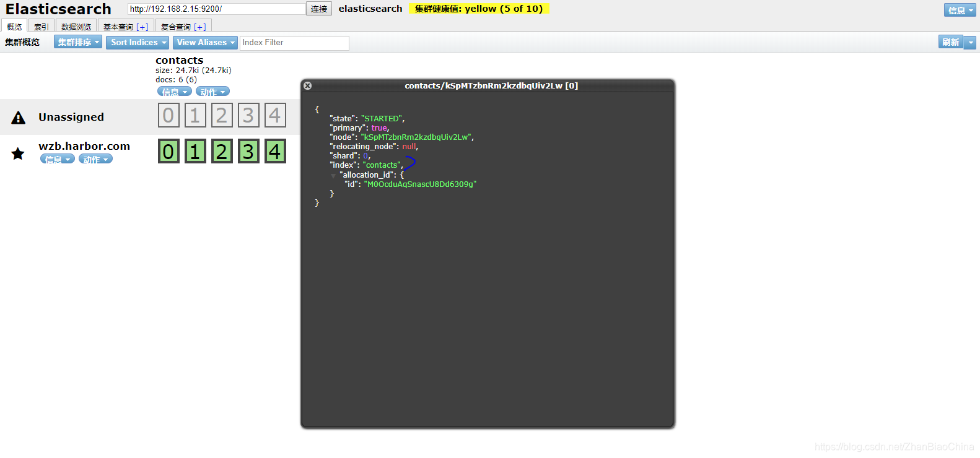
Task: Click the relocating_node null value
Action: point(409,147)
